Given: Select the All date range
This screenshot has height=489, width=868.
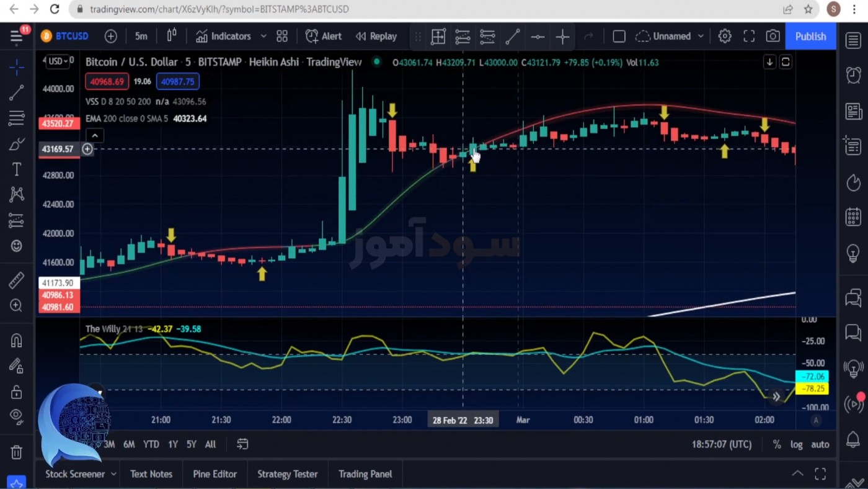Looking at the screenshot, I should tap(211, 444).
